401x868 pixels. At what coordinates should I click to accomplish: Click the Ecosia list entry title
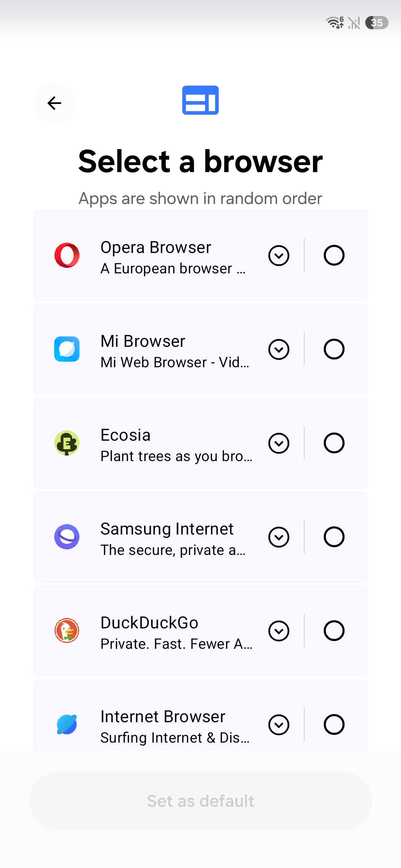(x=125, y=435)
